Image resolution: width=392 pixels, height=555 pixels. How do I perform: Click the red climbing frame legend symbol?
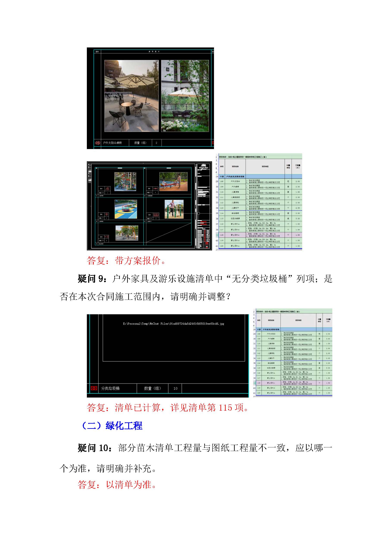(x=106, y=237)
